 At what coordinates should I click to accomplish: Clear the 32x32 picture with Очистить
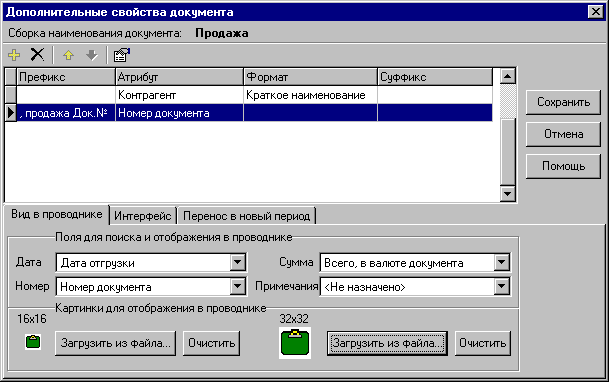pyautogui.click(x=483, y=343)
